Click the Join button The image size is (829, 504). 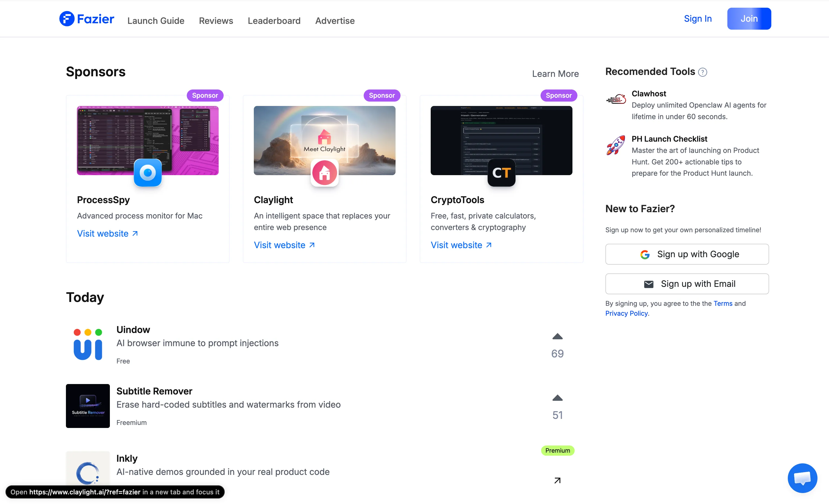[x=749, y=18]
